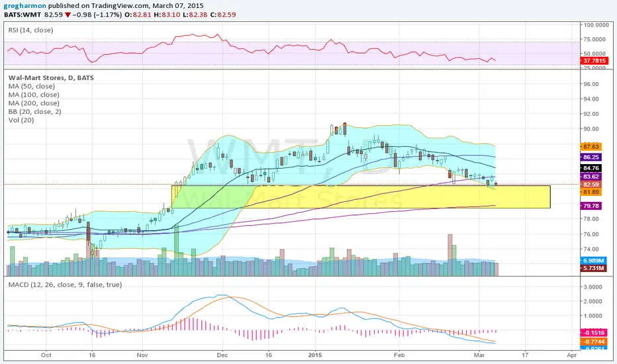The width and height of the screenshot is (617, 364).
Task: Select the RSI (14, close) label
Action: tap(30, 30)
